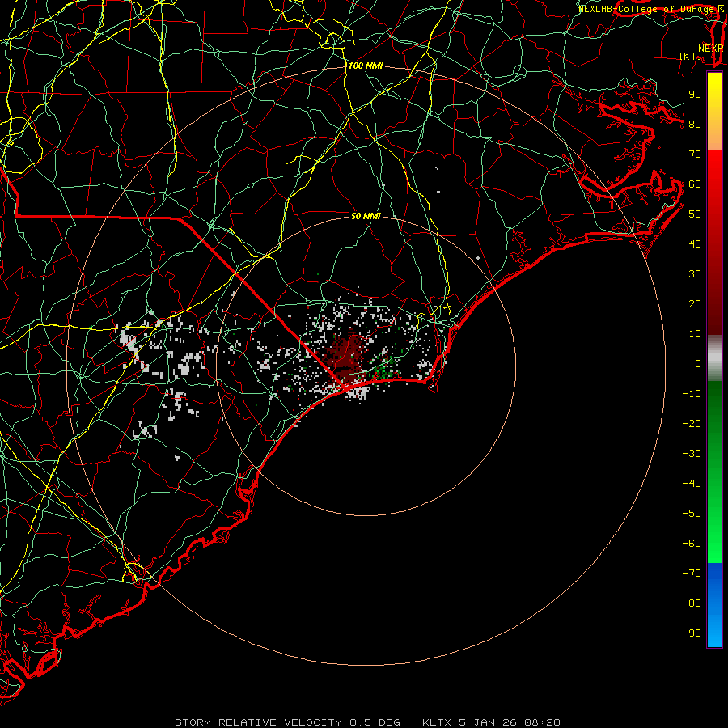
Task: Select the 10 scale label
Action: [695, 334]
